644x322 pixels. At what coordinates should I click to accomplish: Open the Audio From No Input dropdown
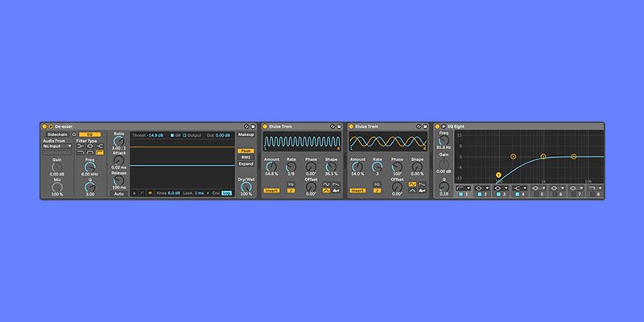[x=57, y=147]
